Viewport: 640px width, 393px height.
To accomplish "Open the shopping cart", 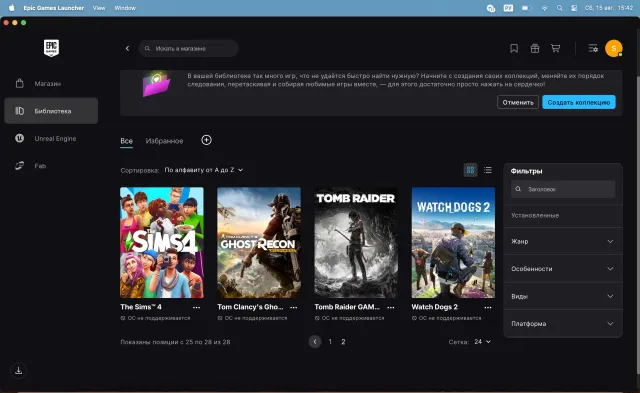I will tap(556, 49).
